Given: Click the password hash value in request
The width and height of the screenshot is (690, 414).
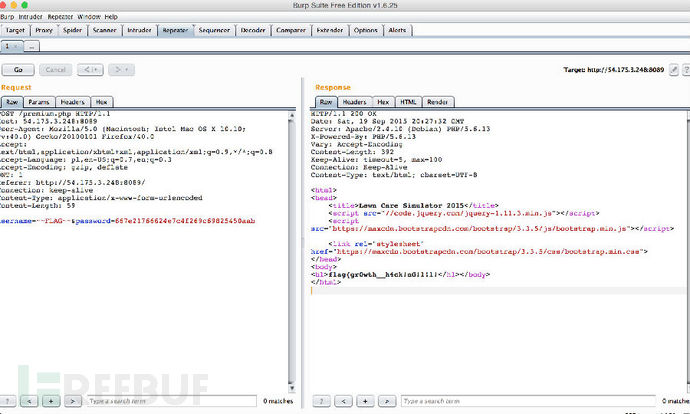Looking at the screenshot, I should point(185,221).
